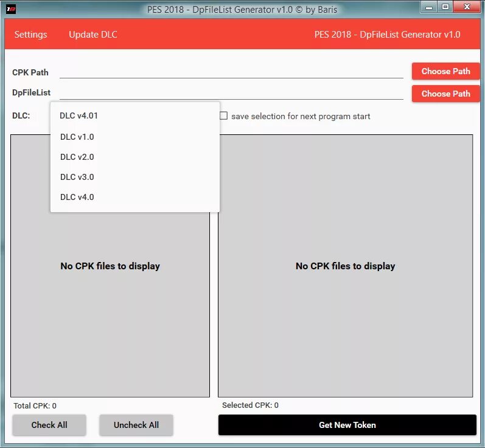The height and width of the screenshot is (448, 485).
Task: Close the DpFileList Generator window
Action: (467, 7)
